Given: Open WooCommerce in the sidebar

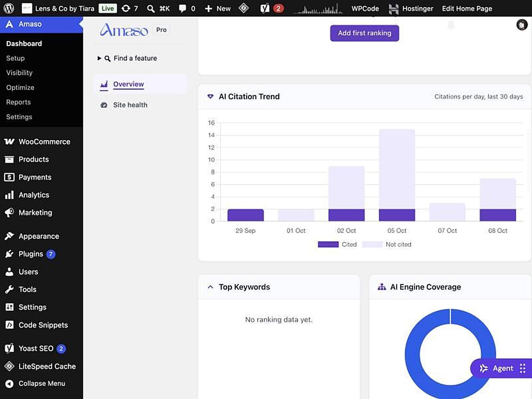Looking at the screenshot, I should pos(42,142).
